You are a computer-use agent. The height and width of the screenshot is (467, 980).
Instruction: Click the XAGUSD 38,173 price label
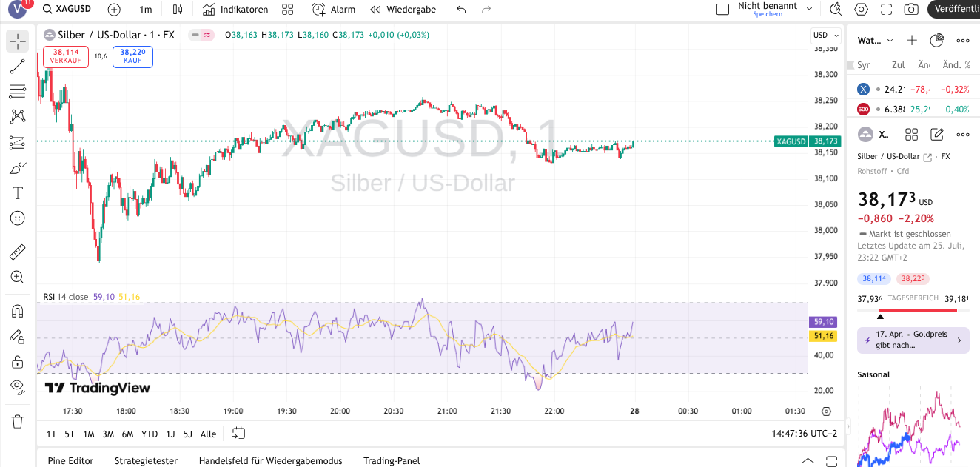(808, 141)
